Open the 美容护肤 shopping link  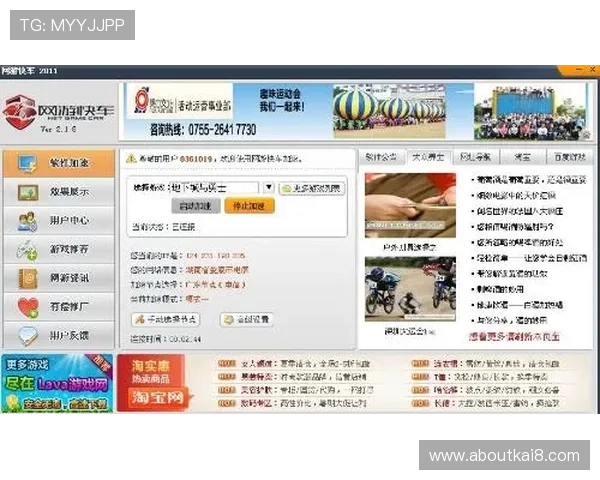[x=307, y=390]
